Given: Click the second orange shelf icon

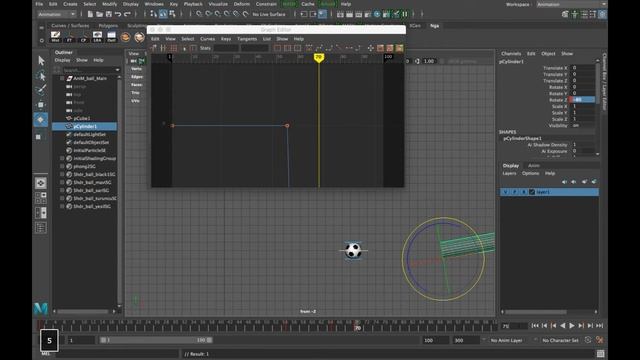Looking at the screenshot, I should tap(139, 37).
